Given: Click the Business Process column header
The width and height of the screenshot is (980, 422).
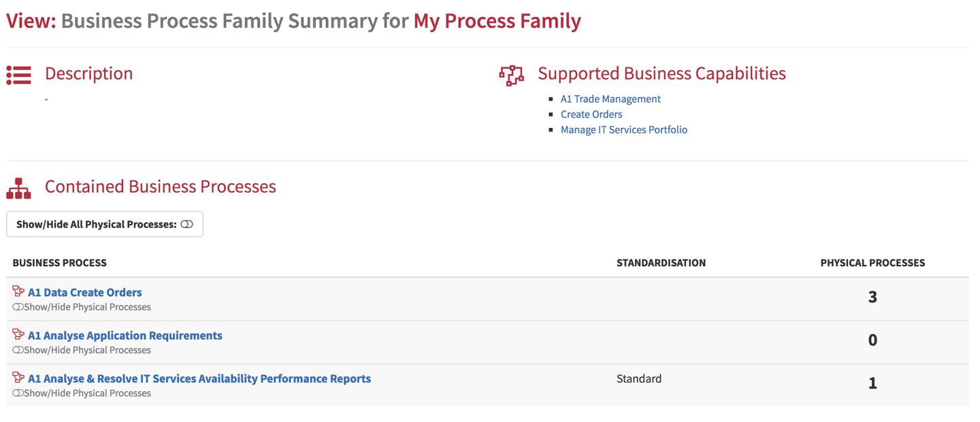Looking at the screenshot, I should pos(60,263).
